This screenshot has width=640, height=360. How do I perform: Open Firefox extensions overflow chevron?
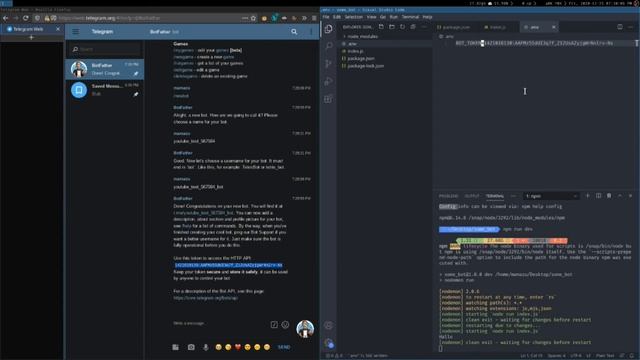click(304, 18)
